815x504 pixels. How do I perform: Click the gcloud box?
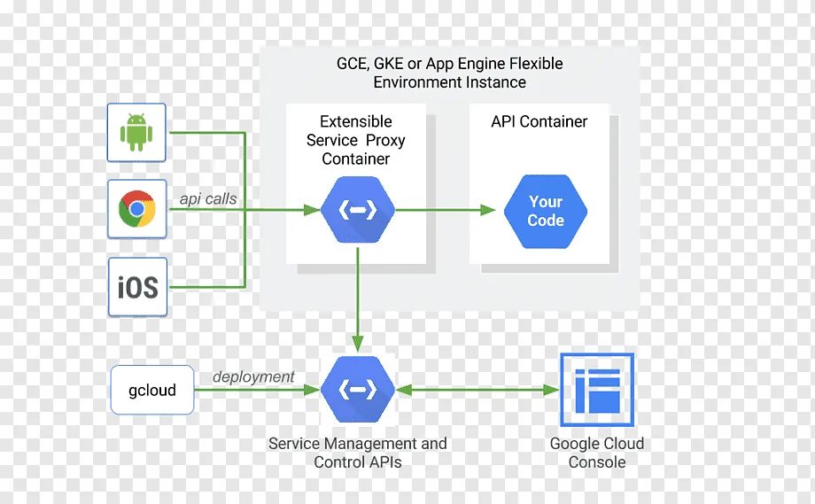coord(152,390)
